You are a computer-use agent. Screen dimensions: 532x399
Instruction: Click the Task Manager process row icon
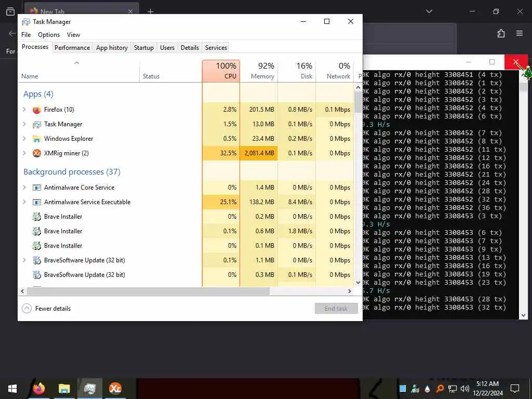37,124
